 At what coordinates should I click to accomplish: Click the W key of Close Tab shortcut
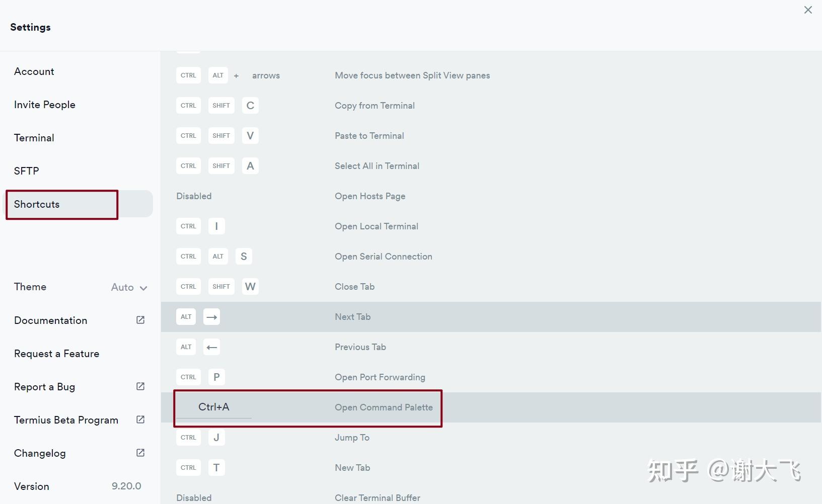coord(250,287)
